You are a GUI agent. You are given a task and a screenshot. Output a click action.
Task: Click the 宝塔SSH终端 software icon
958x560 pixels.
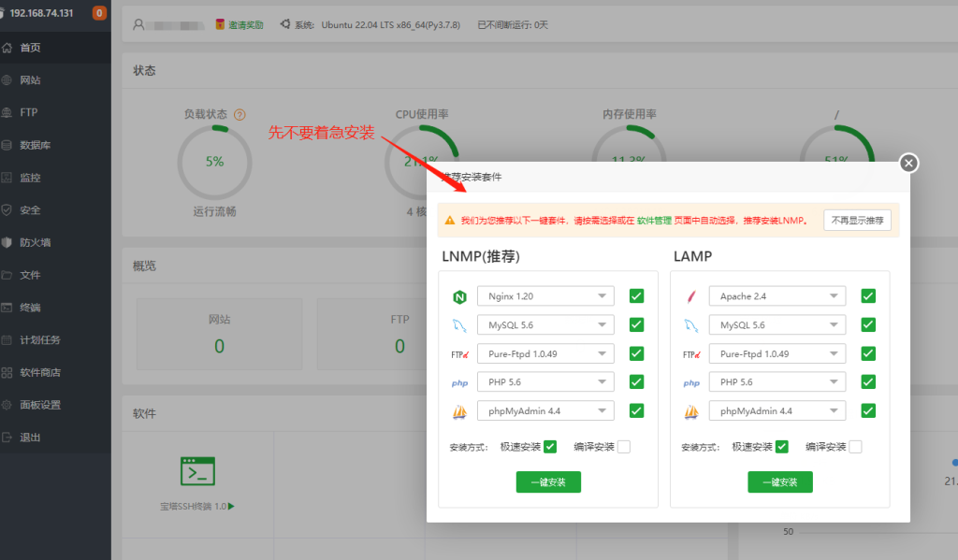tap(197, 471)
